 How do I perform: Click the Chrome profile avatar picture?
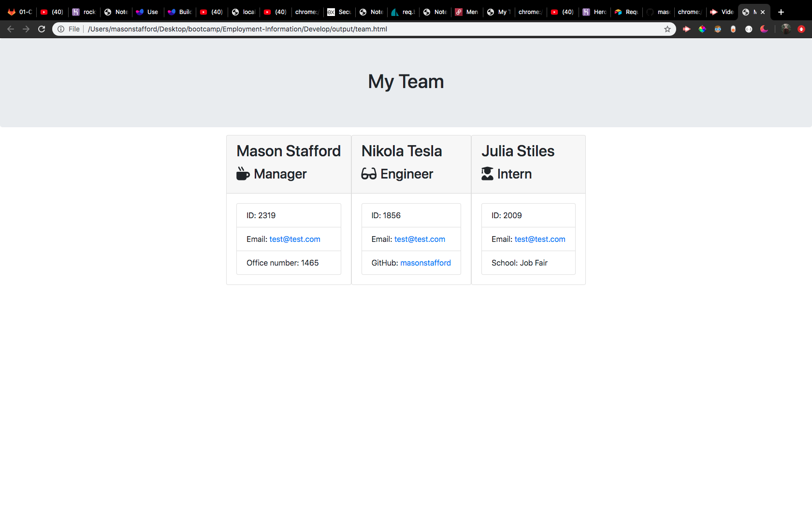(x=786, y=29)
